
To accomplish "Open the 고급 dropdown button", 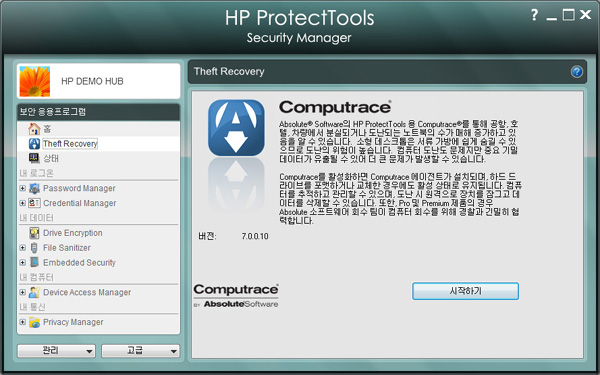I will 140,351.
